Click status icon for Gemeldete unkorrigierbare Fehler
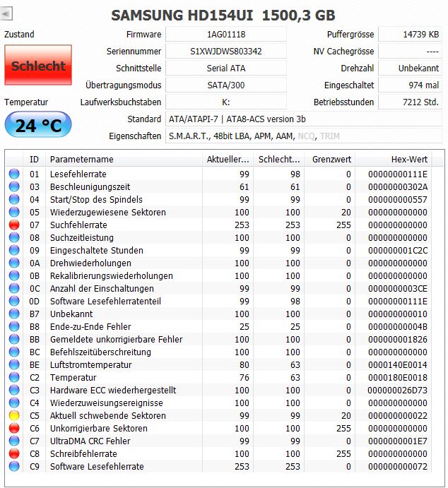Viewport: 448px width, 488px height. pos(14,339)
